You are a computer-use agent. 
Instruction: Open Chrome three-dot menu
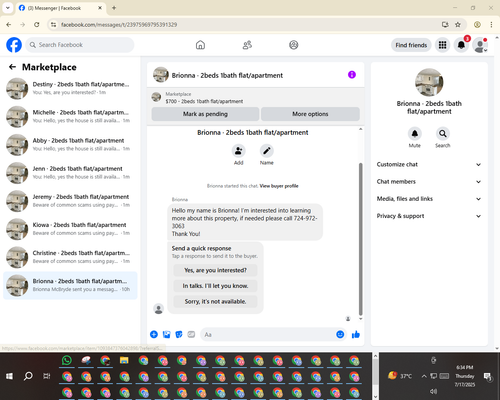pyautogui.click(x=491, y=25)
